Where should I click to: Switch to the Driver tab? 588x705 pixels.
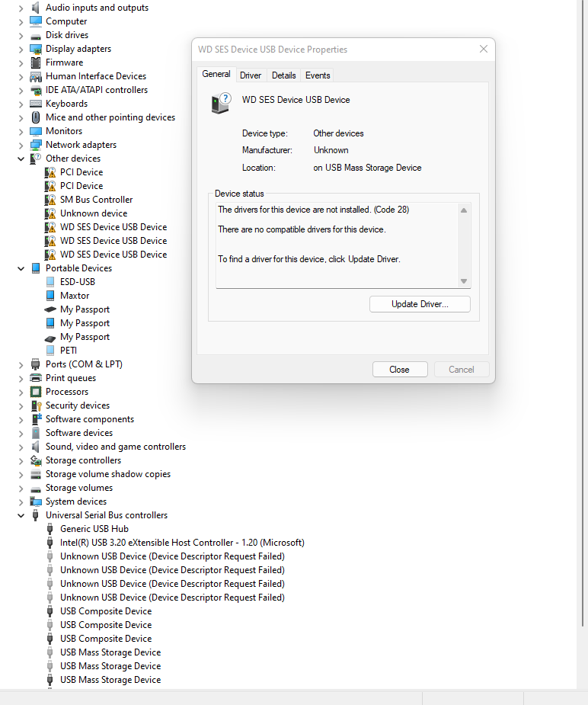tap(250, 75)
